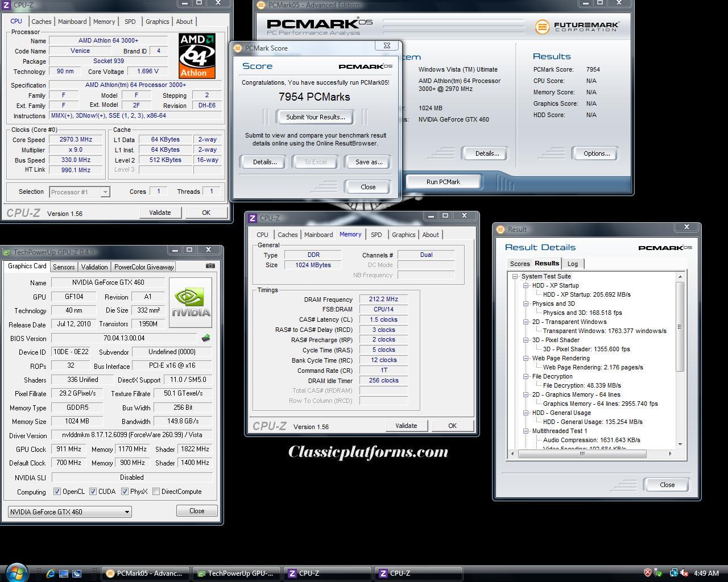Click the down arrow of the Result Details scrollbar
This screenshot has height=582, width=728.
tap(680, 444)
